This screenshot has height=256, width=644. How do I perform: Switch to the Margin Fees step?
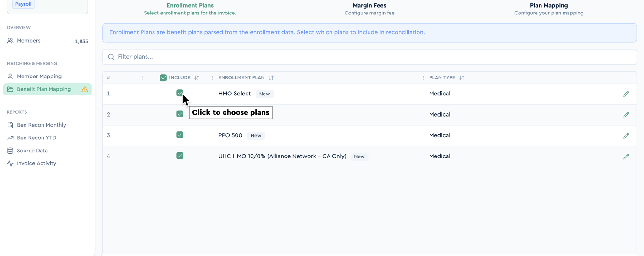pyautogui.click(x=369, y=9)
